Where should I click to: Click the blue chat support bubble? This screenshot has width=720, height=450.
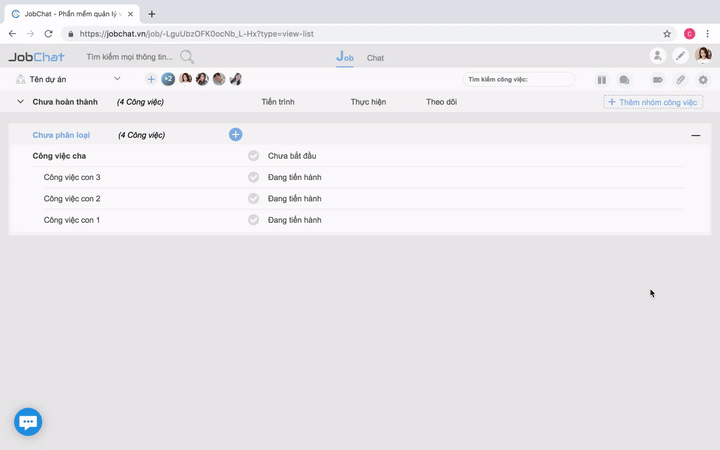[28, 422]
